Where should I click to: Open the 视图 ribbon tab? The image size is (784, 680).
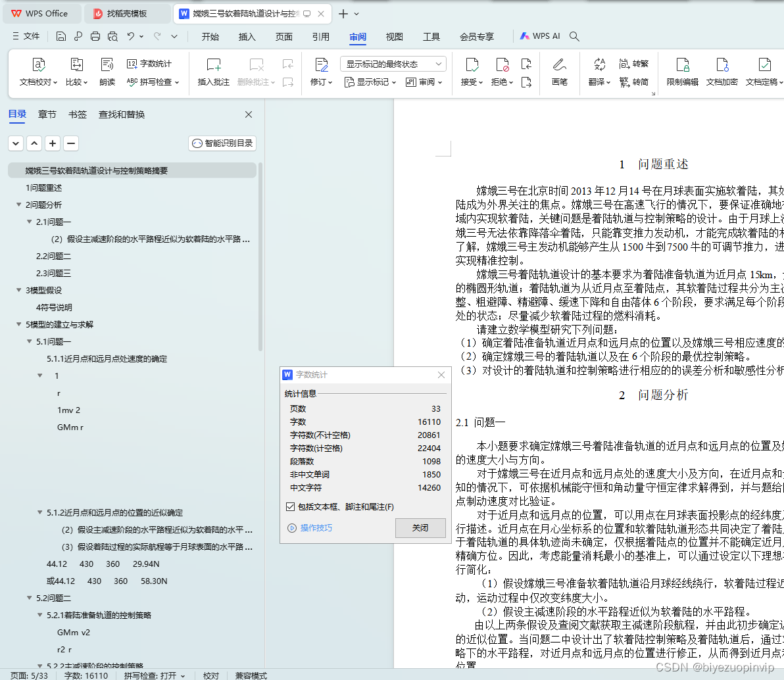394,37
